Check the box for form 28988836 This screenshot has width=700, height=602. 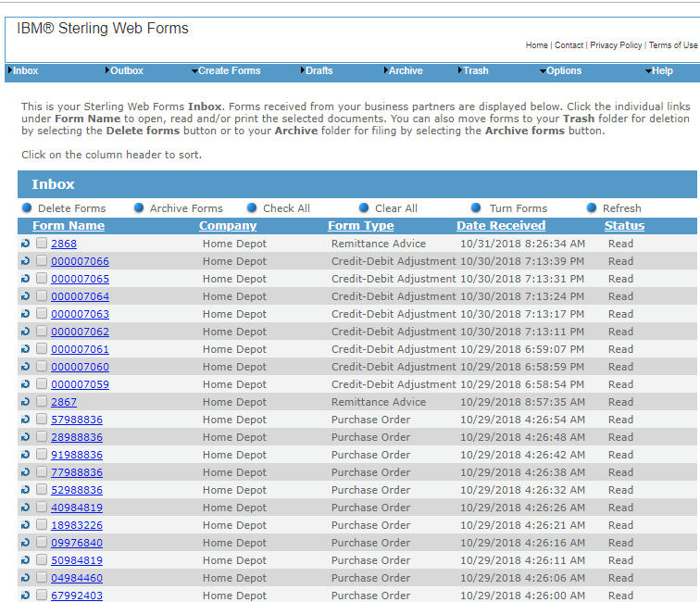pyautogui.click(x=42, y=436)
